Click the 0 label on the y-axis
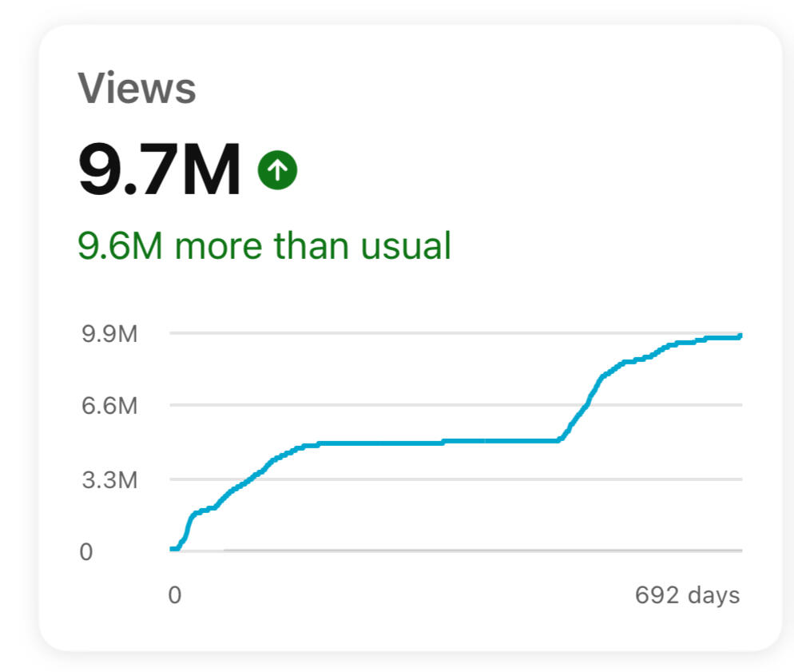The width and height of the screenshot is (794, 672). click(x=85, y=552)
